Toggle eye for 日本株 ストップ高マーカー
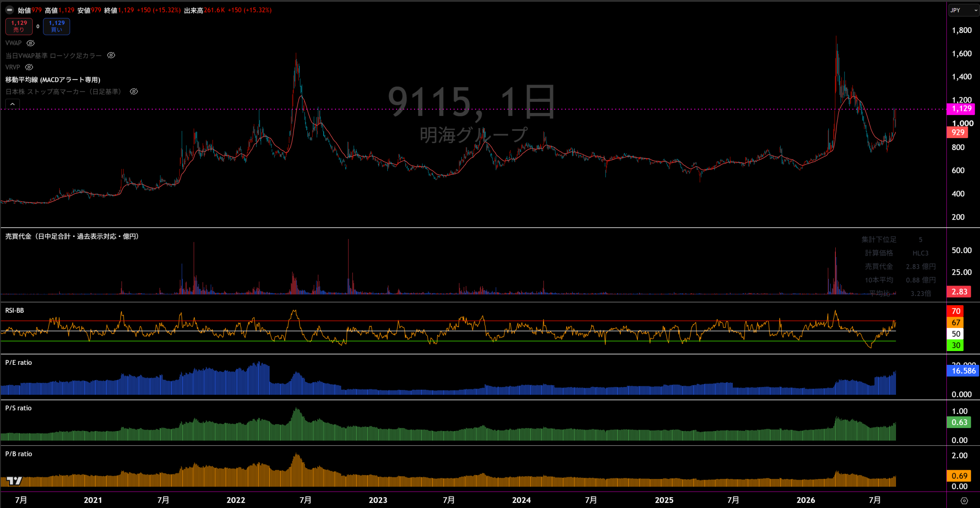This screenshot has width=980, height=508. [x=134, y=91]
